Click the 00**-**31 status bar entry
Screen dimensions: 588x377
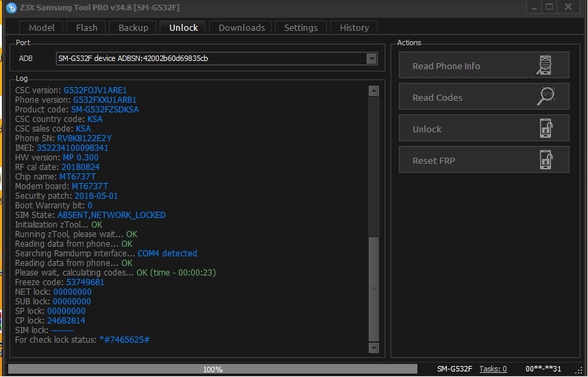click(x=543, y=369)
